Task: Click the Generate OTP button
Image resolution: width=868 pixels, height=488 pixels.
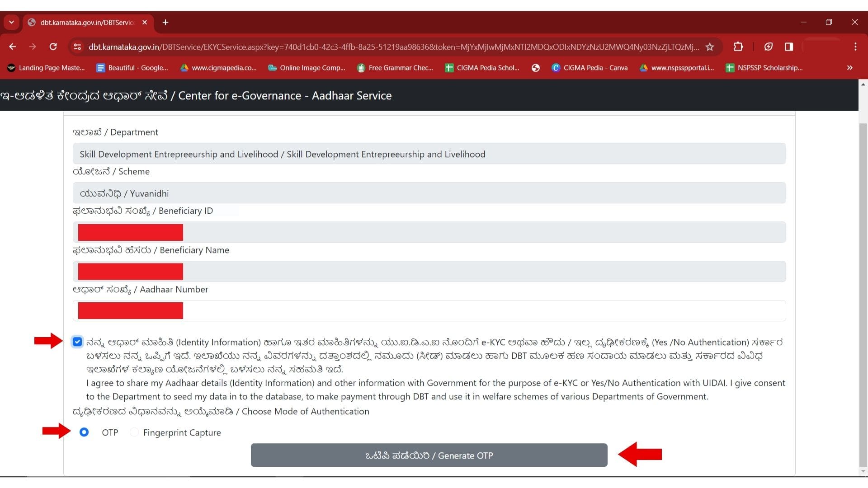Action: [x=429, y=455]
